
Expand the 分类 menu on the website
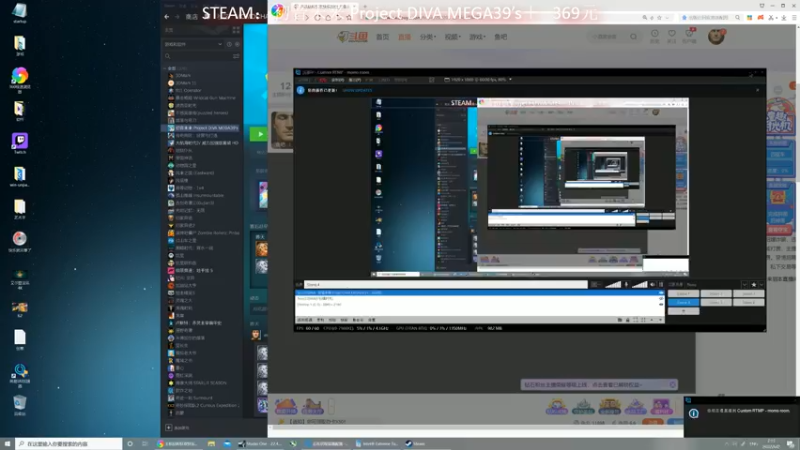428,37
